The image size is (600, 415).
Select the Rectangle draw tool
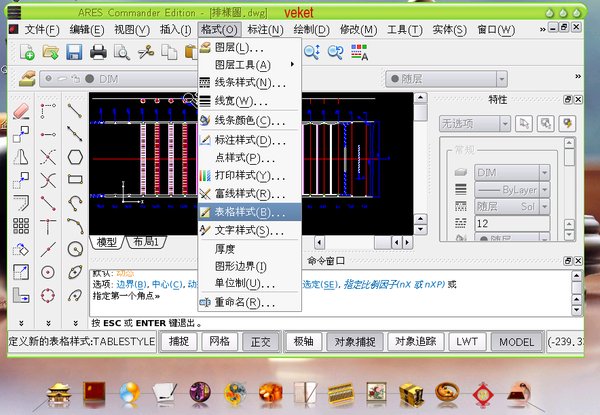[75, 179]
